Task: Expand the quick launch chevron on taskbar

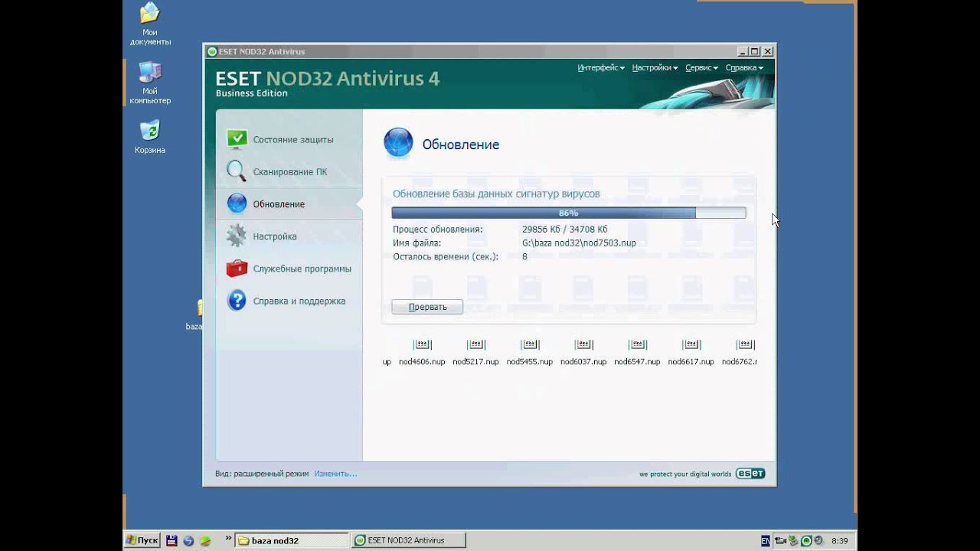Action: (x=228, y=539)
